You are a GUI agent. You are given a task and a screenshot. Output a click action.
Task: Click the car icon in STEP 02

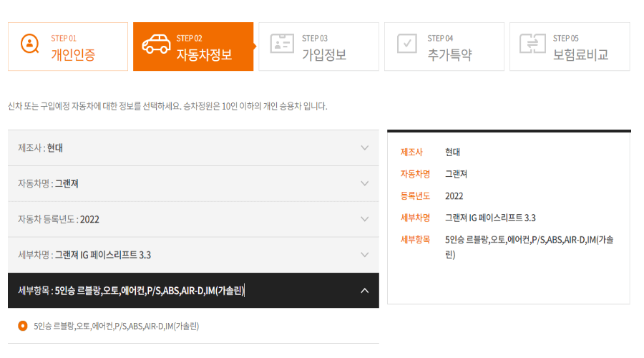(156, 44)
